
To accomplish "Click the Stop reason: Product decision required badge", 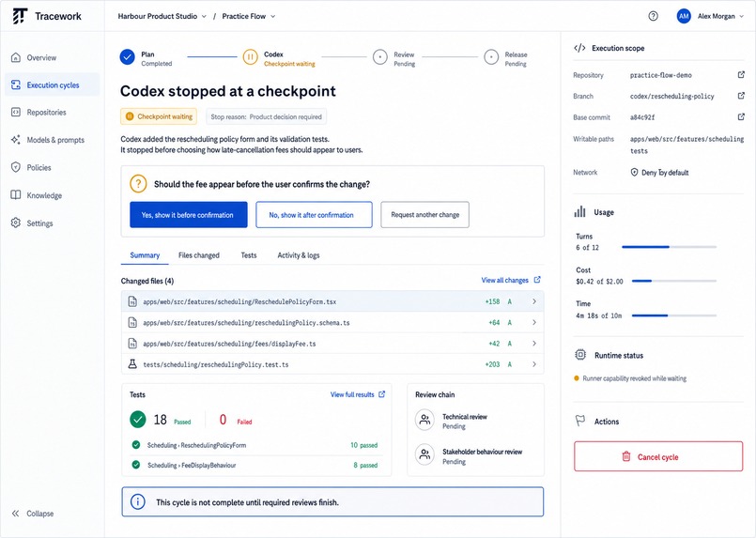I will click(266, 116).
